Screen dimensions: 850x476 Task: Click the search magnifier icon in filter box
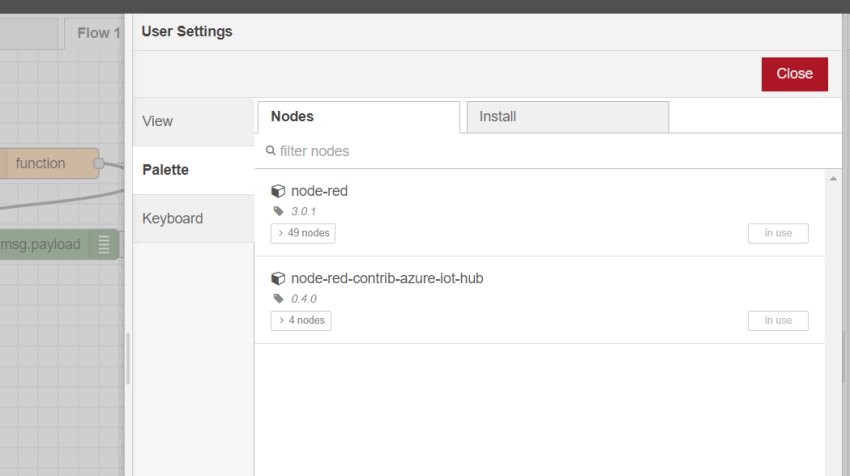(270, 151)
